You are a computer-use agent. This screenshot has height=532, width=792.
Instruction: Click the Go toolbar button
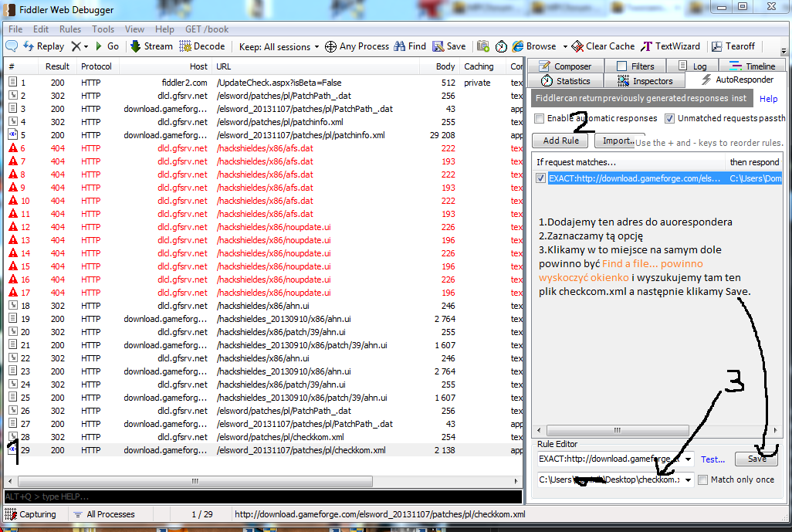pyautogui.click(x=107, y=46)
